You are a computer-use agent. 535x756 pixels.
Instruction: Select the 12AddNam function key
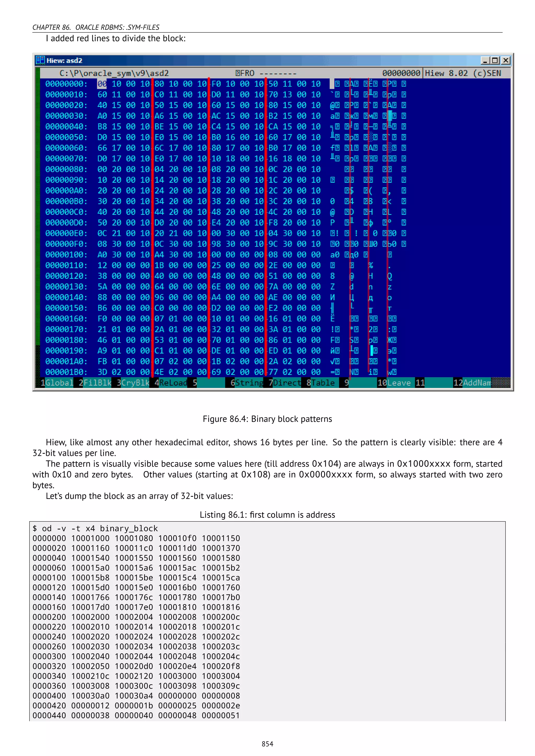click(x=472, y=383)
